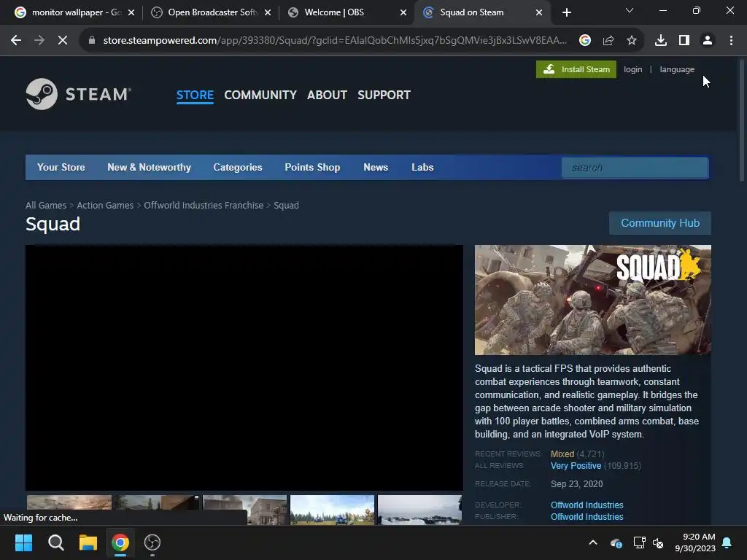Click the Install Steam button
Screen dimensions: 747x560
[x=576, y=69]
